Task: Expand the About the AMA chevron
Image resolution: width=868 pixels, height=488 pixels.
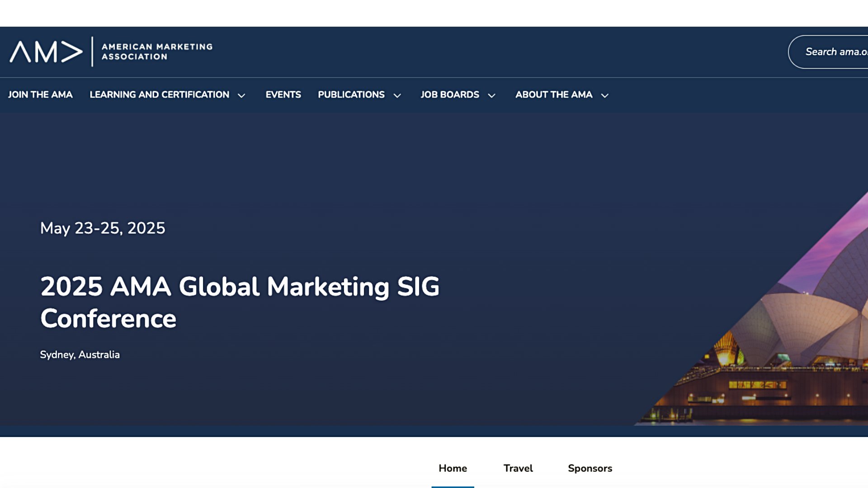Action: (x=605, y=95)
